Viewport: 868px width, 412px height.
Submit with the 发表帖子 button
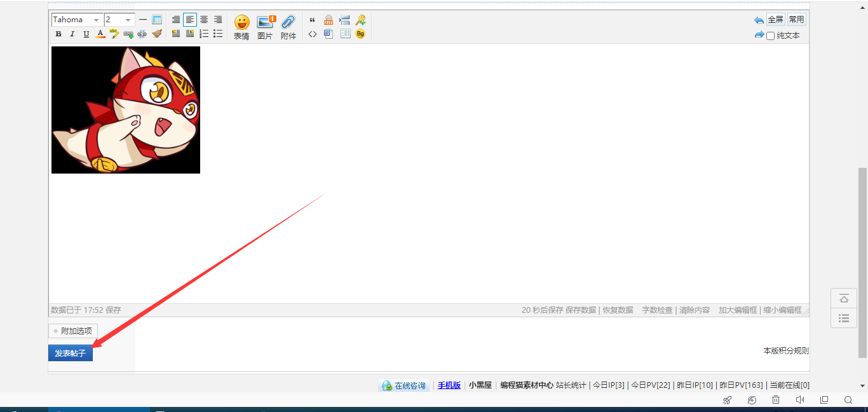tap(71, 353)
